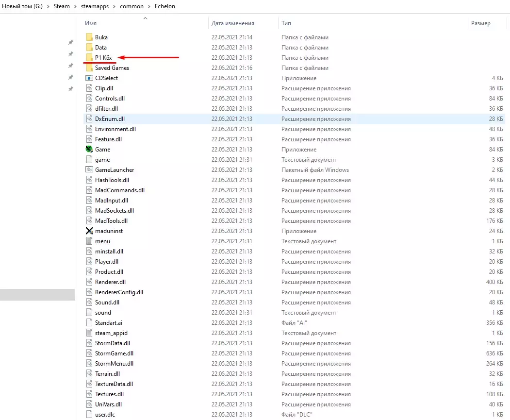Click the Echelon breadcrumb
The height and width of the screenshot is (420, 510).
[165, 6]
